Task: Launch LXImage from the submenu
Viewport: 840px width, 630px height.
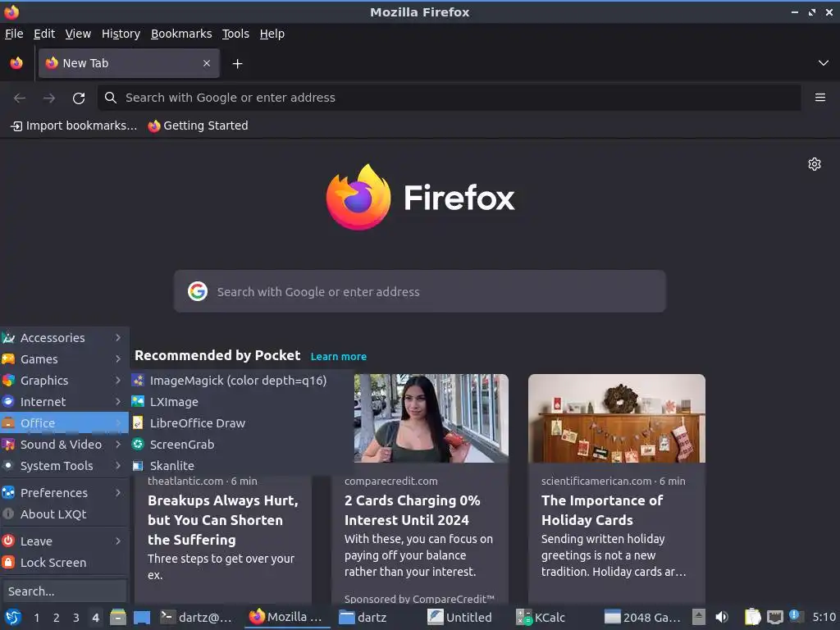Action: 241,402
